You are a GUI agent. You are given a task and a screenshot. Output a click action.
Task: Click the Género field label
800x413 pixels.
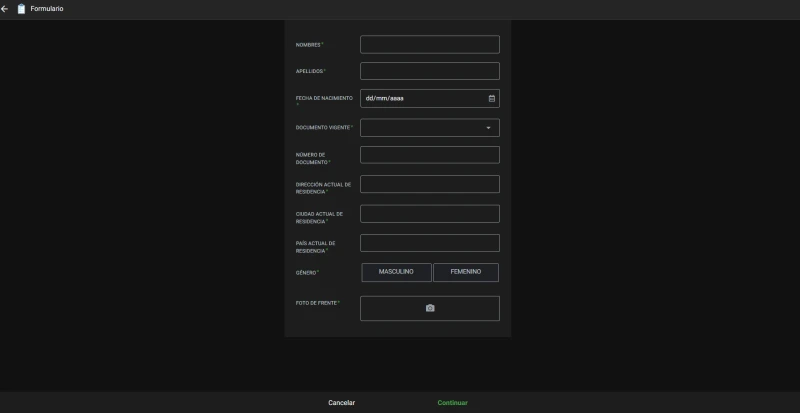(x=306, y=273)
